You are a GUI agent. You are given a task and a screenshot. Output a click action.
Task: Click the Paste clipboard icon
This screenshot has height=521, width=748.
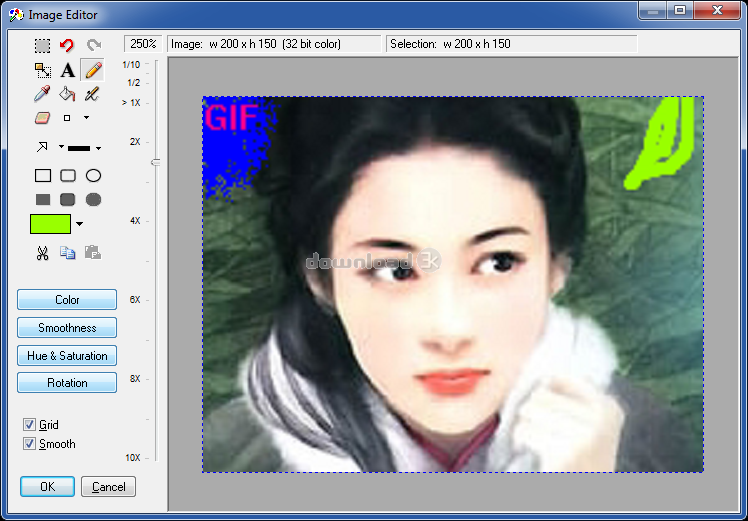pyautogui.click(x=92, y=252)
